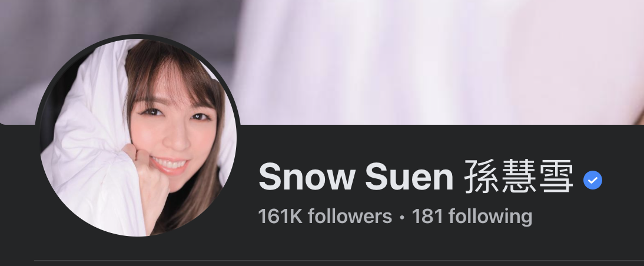Click the white checkmark inside the verified badge
The width and height of the screenshot is (644, 266).
[593, 180]
